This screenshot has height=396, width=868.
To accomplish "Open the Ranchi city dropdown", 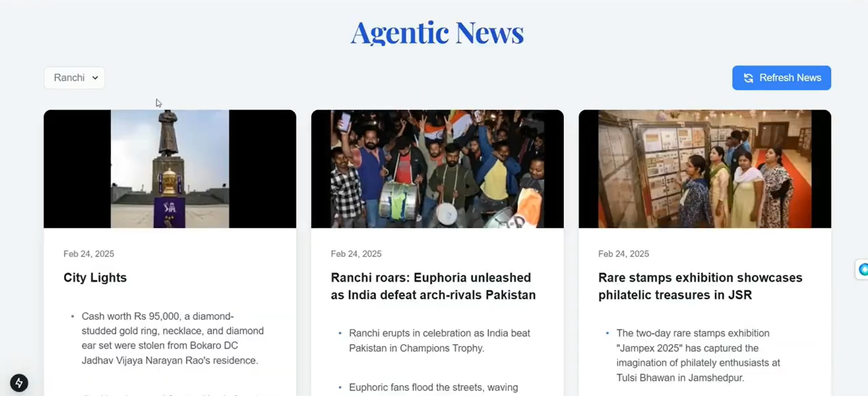I will tap(74, 78).
